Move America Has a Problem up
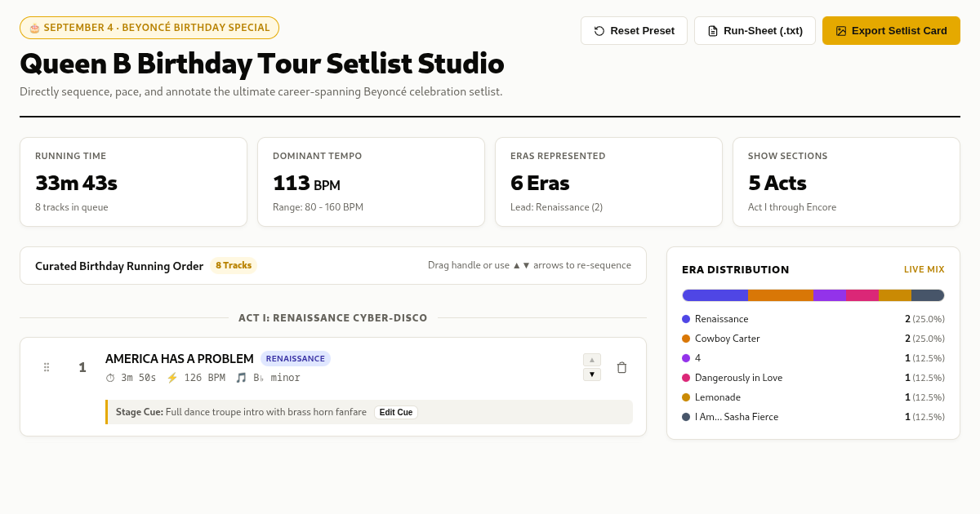Viewport: 980px width, 514px height. pyautogui.click(x=592, y=360)
